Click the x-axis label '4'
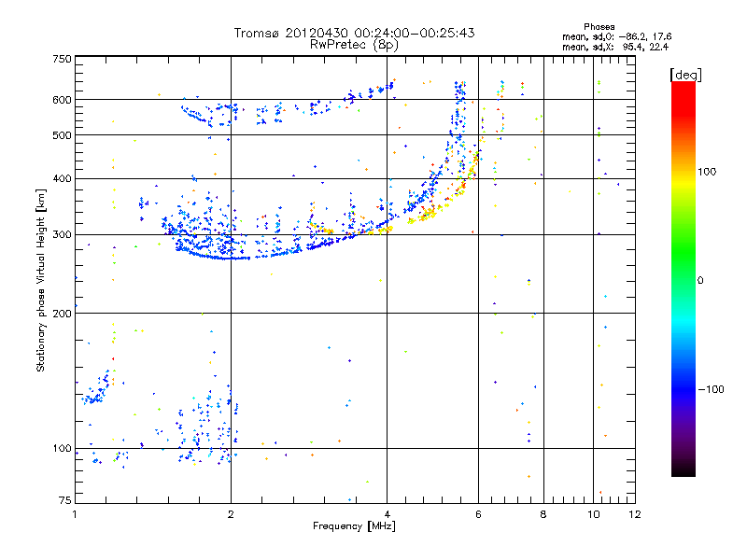747x560 pixels. point(387,514)
